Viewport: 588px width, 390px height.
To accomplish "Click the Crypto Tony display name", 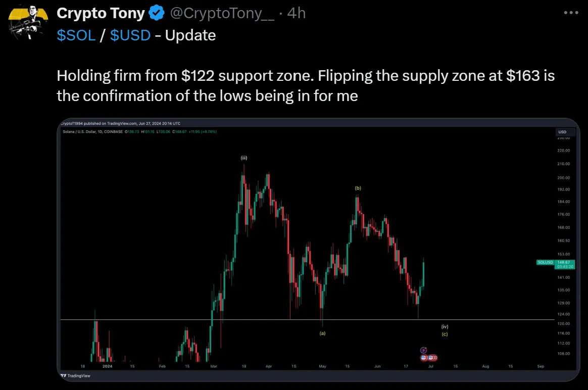I will 101,13.
